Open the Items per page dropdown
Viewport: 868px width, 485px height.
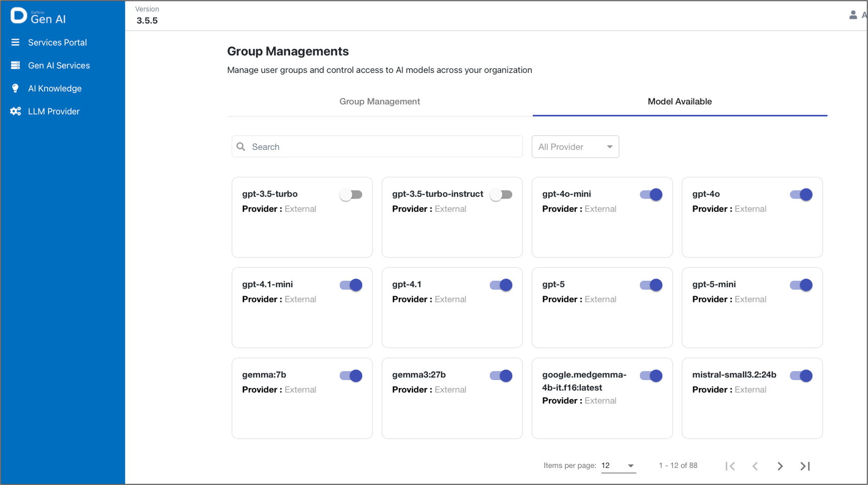pos(618,466)
